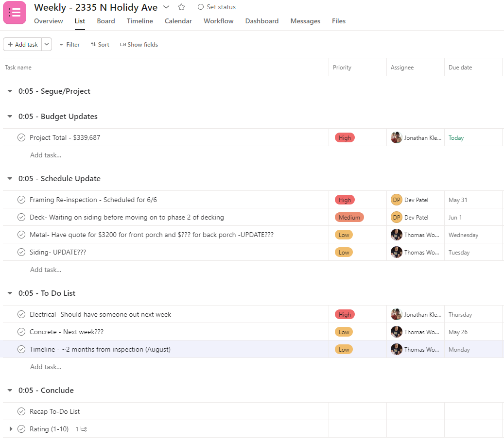Viewport: 504px width, 442px height.
Task: Click subtask count icon on Rating (1-10)
Action: click(81, 429)
